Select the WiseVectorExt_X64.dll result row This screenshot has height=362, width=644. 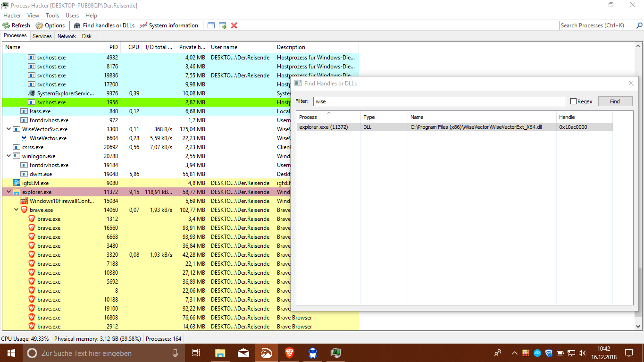pos(455,127)
